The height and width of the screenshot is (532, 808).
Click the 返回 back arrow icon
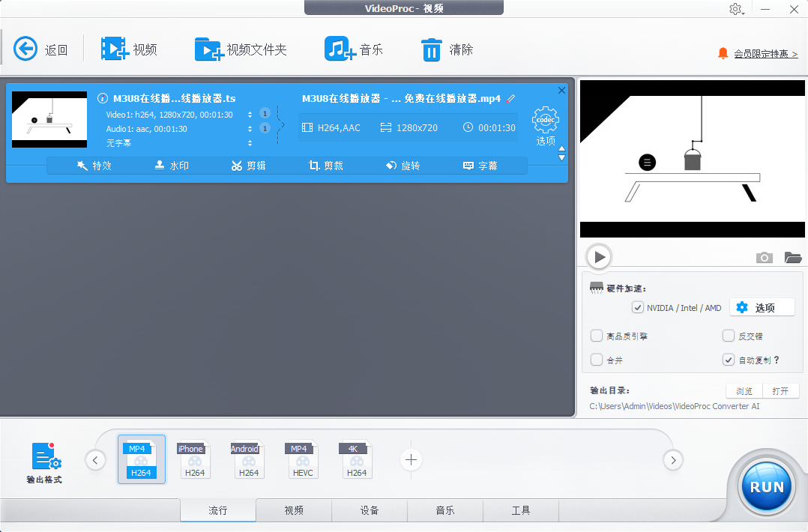tap(25, 49)
